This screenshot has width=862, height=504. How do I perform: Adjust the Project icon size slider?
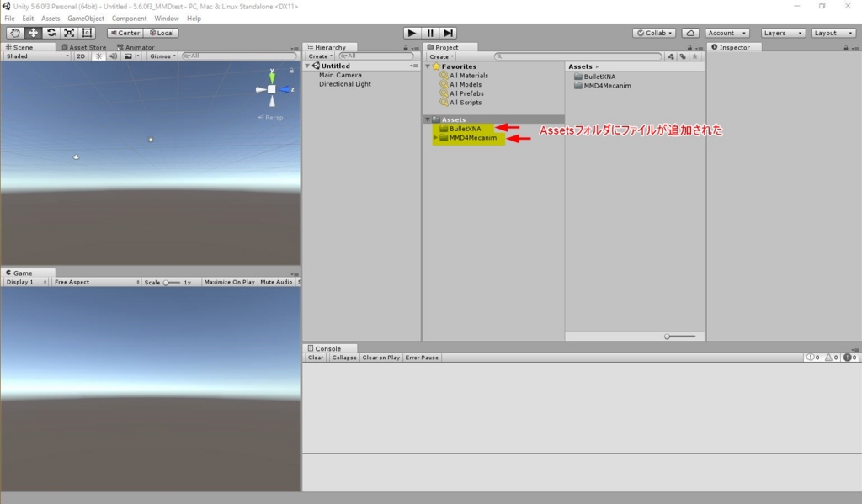point(679,337)
